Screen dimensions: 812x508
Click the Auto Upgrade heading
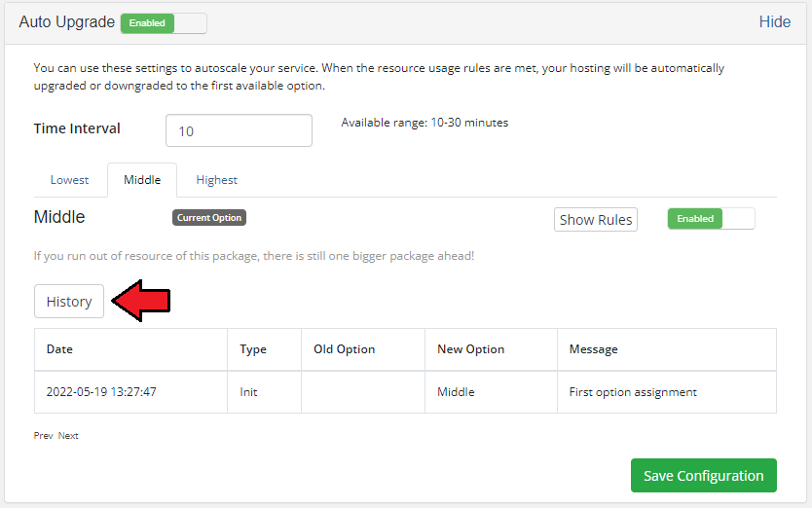[67, 21]
